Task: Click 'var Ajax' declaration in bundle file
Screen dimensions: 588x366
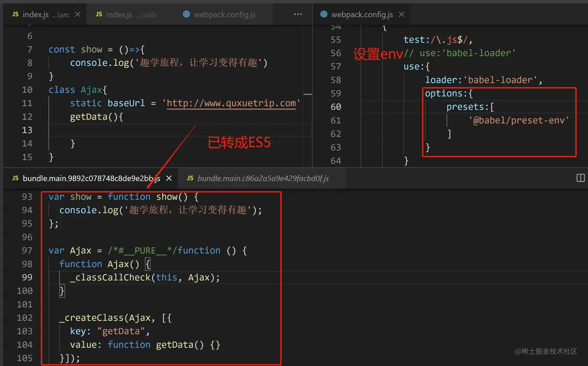Action: pos(70,250)
